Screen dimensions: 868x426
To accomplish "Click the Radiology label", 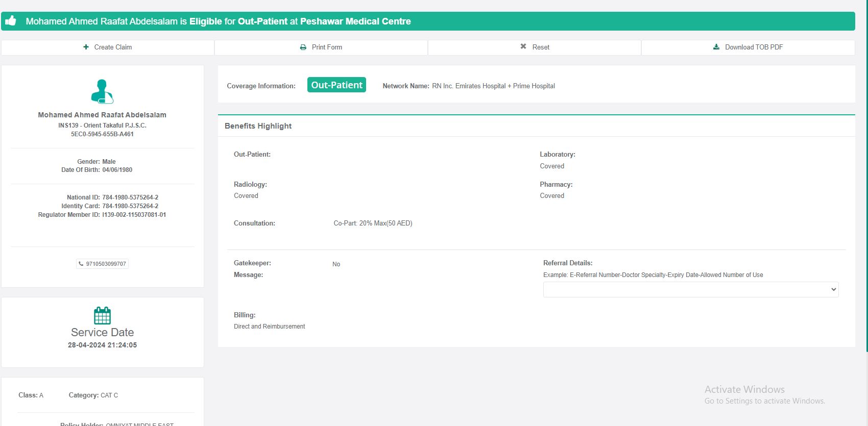I will coord(250,185).
